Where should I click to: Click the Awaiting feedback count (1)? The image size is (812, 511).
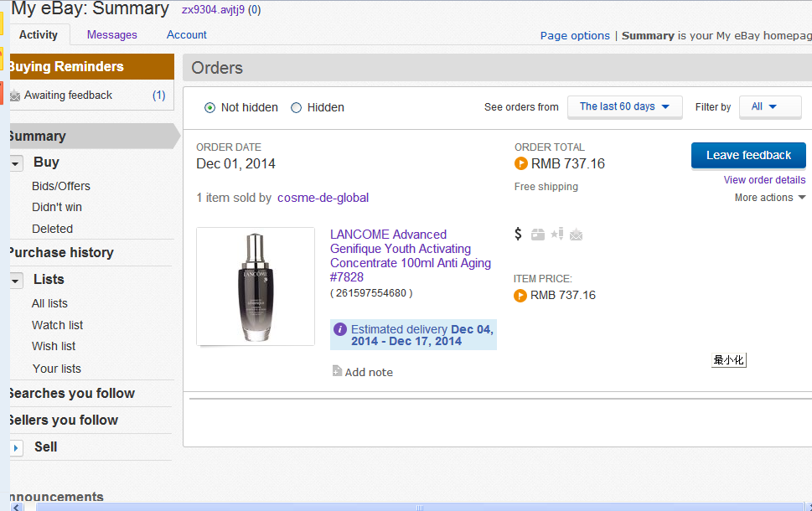159,95
